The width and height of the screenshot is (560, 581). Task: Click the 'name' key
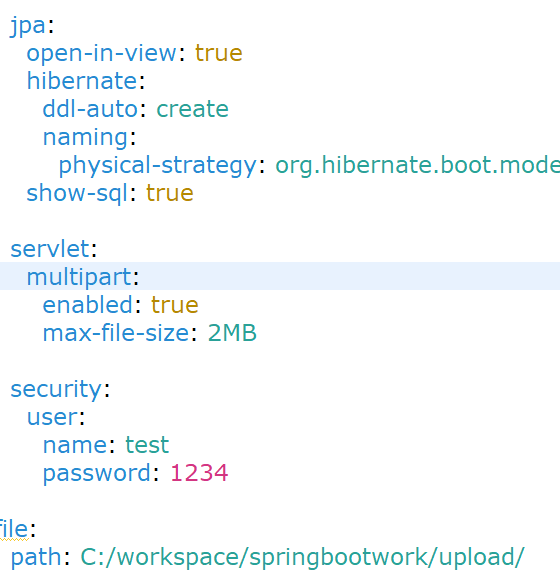click(76, 445)
